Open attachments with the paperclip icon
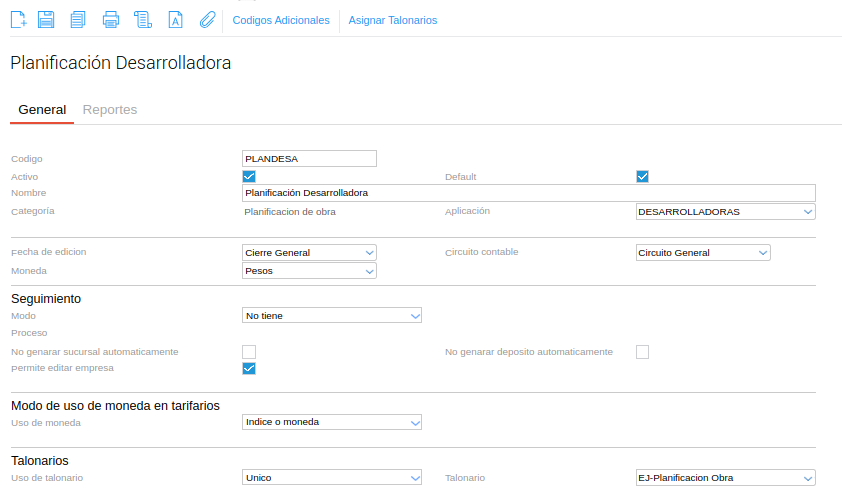The image size is (842, 500). tap(207, 19)
